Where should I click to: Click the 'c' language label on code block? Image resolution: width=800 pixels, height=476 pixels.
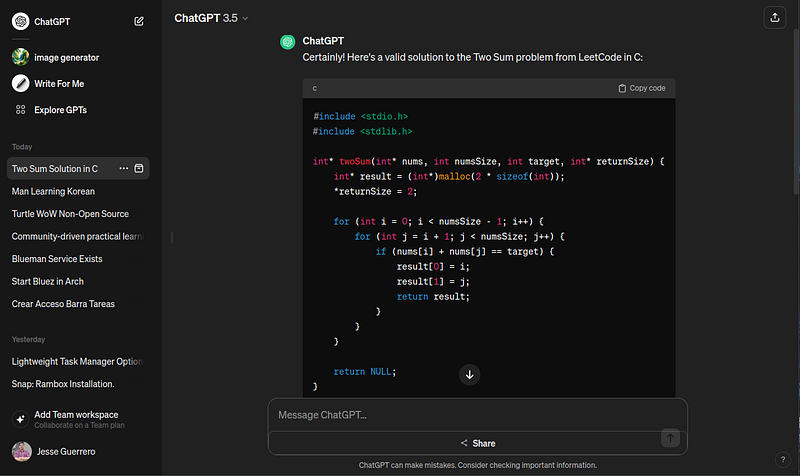pyautogui.click(x=315, y=88)
